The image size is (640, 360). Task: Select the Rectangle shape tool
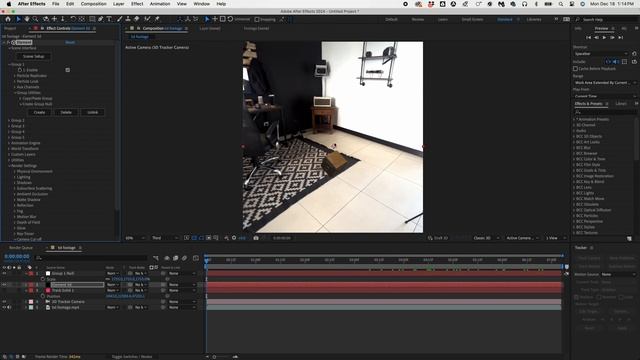pos(92,19)
